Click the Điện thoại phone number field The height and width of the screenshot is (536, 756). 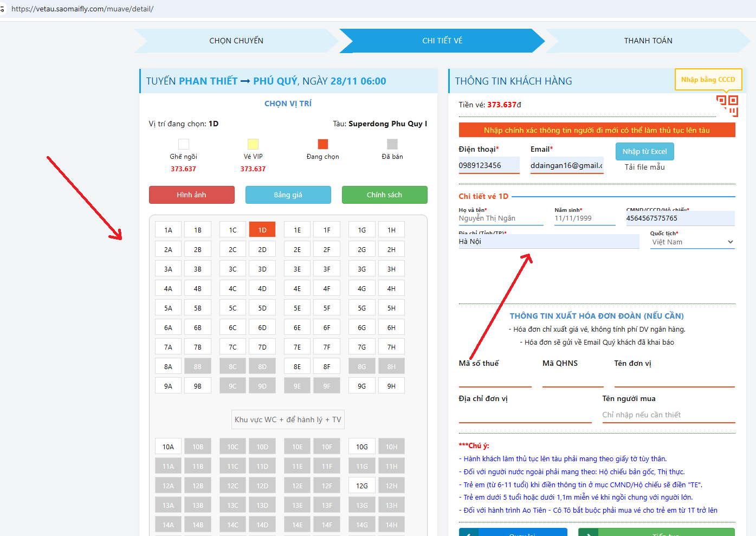click(488, 165)
